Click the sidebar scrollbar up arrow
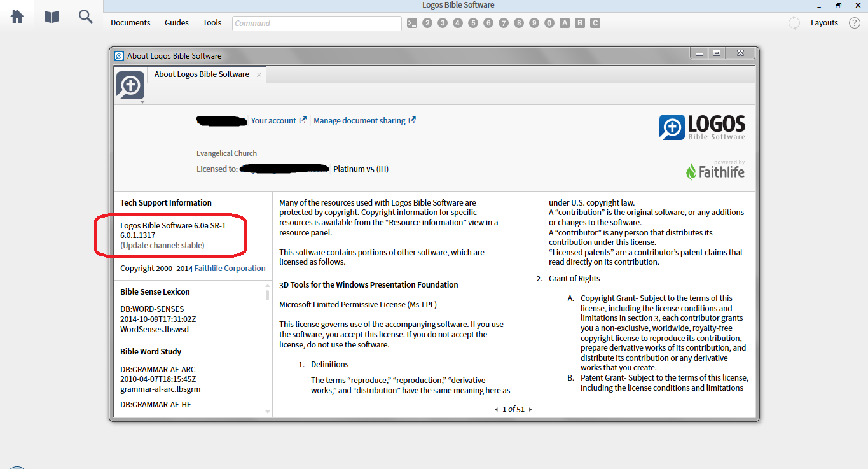Viewport: 868px width, 469px height. 268,287
